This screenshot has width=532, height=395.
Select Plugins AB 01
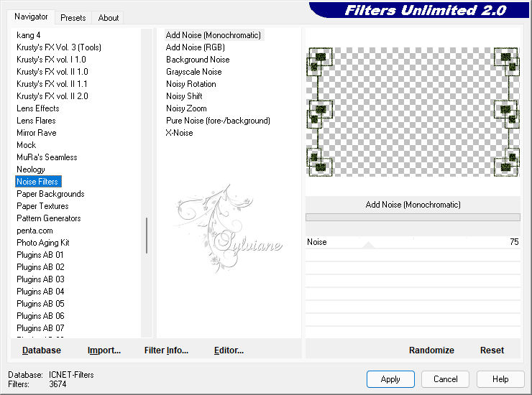(40, 255)
